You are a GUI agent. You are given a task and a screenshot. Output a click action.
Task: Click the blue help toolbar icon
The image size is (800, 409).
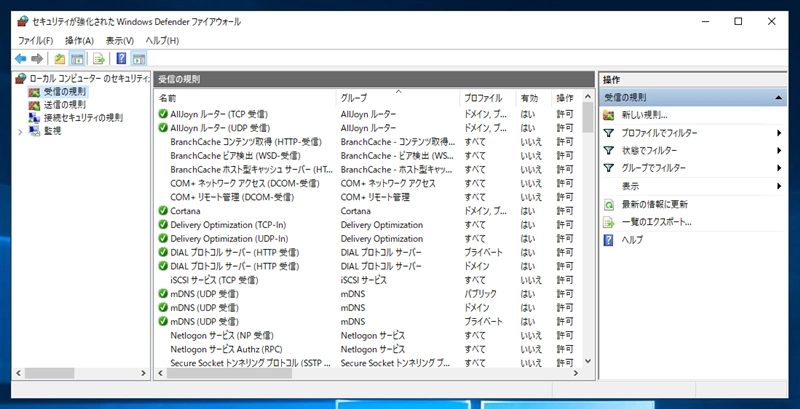[x=121, y=59]
